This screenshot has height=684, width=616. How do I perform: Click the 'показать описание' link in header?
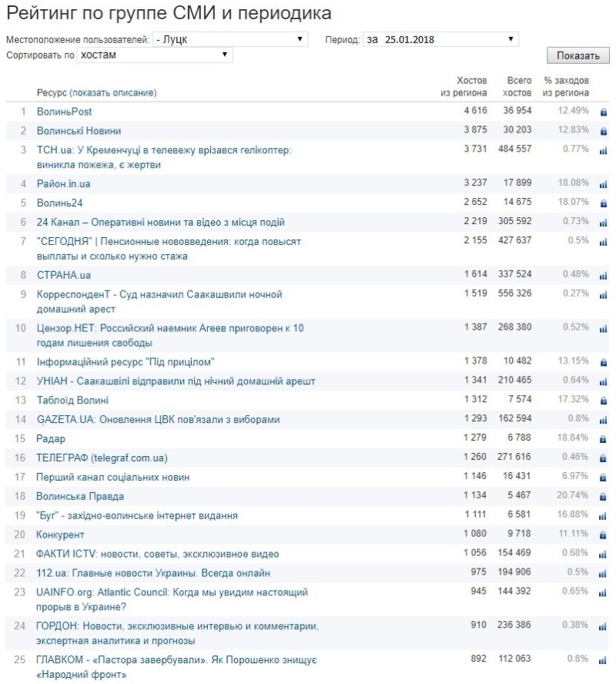click(112, 93)
